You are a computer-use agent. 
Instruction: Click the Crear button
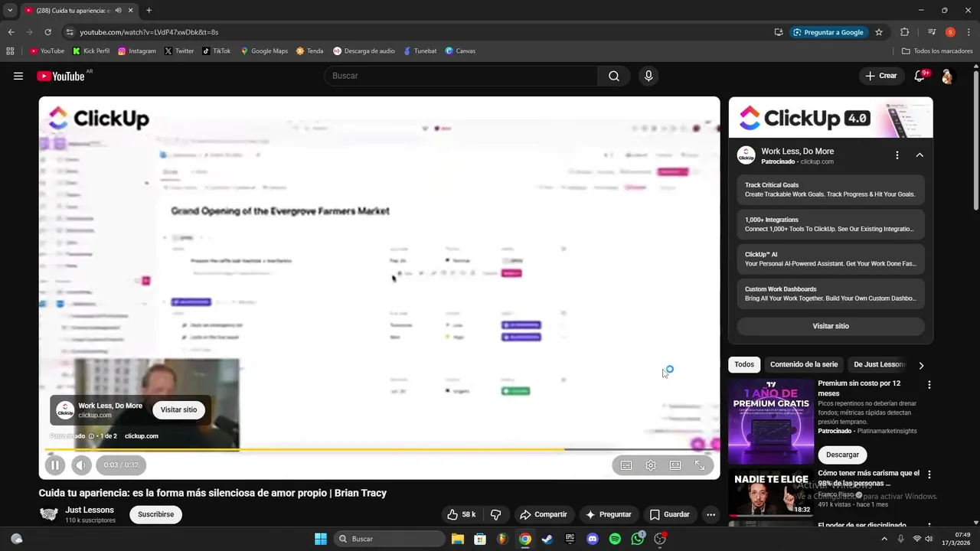tap(881, 76)
